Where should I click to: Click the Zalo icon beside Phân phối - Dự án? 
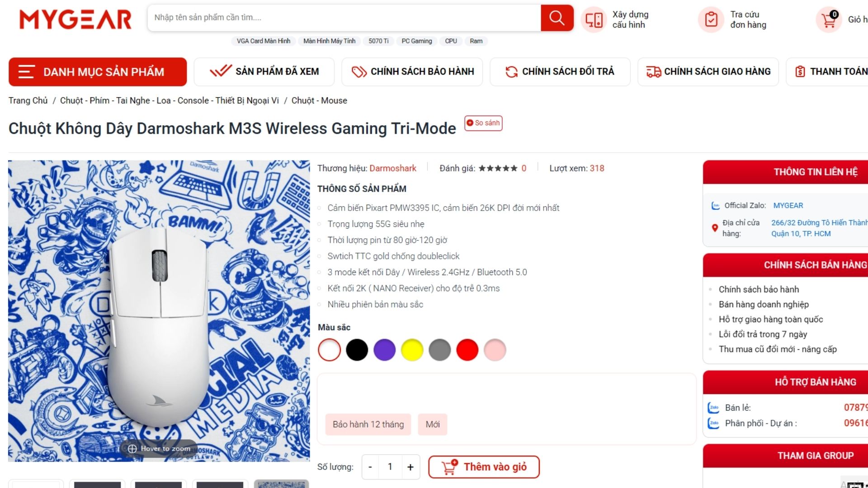(x=713, y=423)
